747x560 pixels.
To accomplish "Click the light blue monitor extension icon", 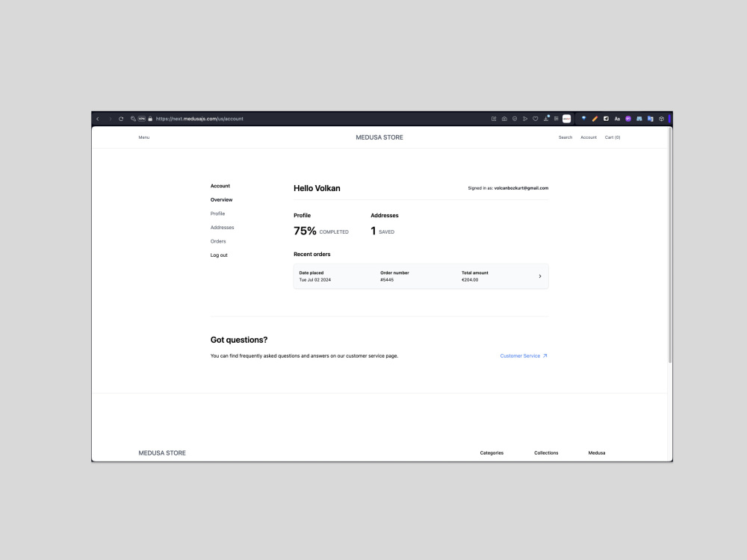I will 639,119.
